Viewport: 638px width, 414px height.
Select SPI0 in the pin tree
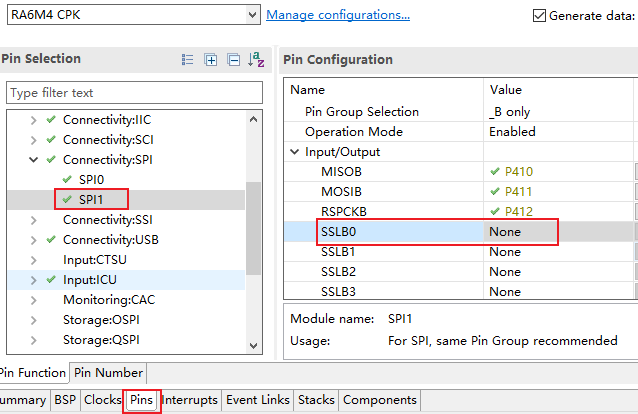pyautogui.click(x=91, y=179)
